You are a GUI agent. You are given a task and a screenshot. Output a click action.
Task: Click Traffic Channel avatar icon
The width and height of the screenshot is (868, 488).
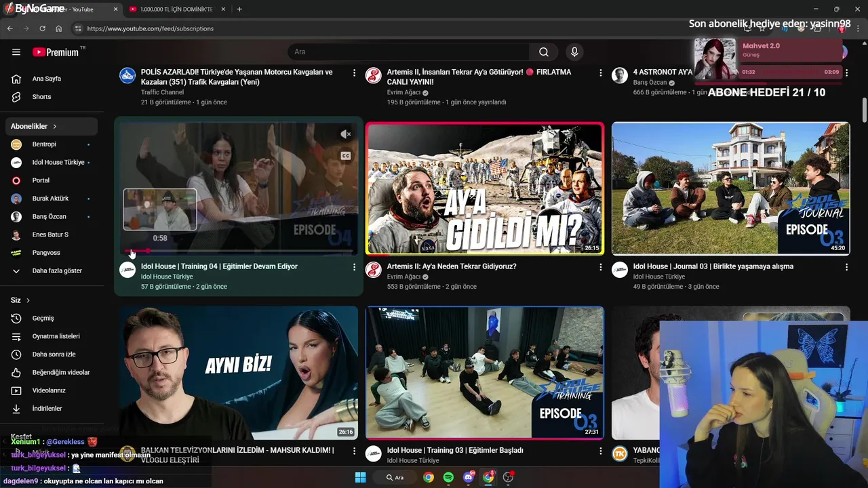tap(127, 75)
